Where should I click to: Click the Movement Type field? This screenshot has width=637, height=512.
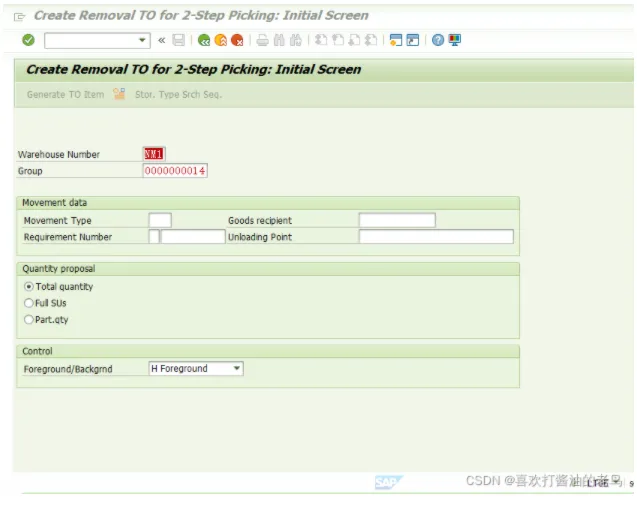tap(160, 220)
